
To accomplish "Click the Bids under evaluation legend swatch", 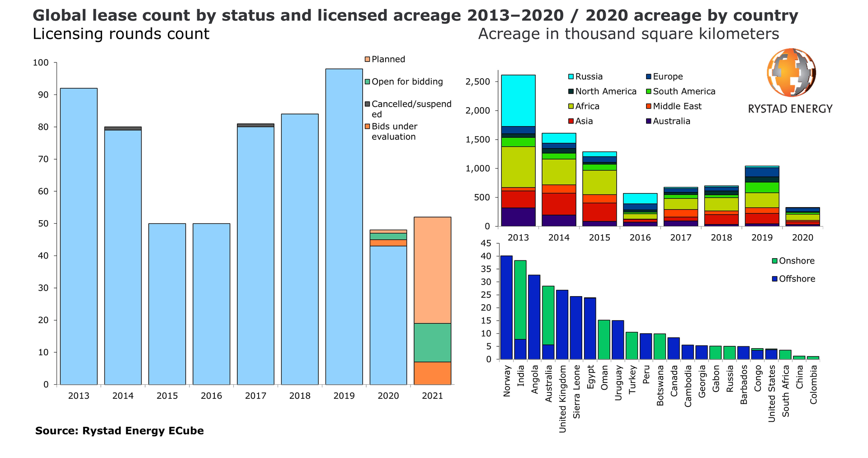I will pos(368,127).
